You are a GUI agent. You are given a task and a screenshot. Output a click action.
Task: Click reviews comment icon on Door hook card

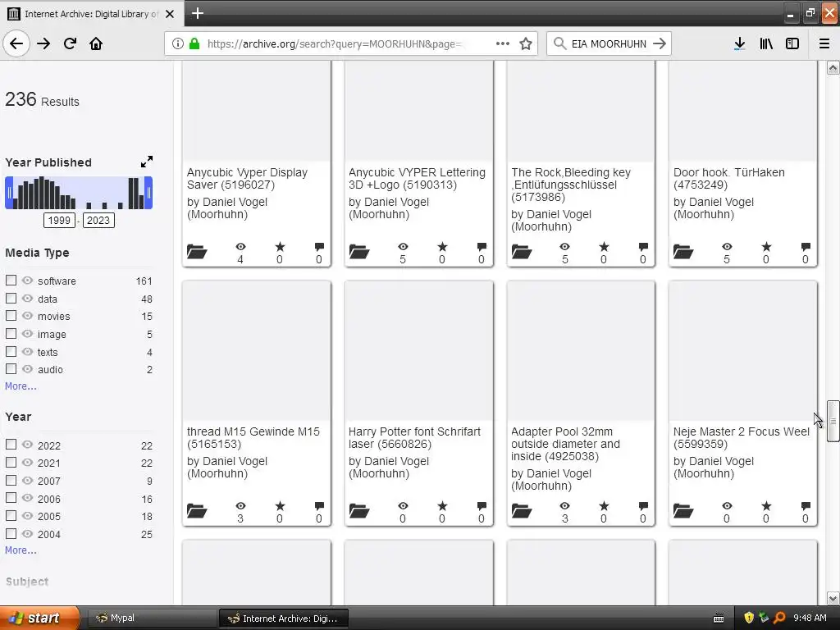[806, 247]
